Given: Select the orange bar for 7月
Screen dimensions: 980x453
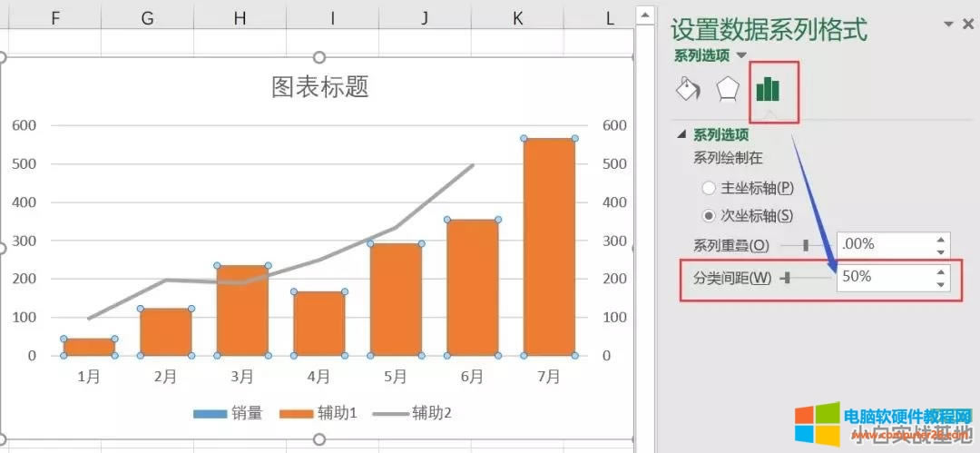Looking at the screenshot, I should (549, 247).
